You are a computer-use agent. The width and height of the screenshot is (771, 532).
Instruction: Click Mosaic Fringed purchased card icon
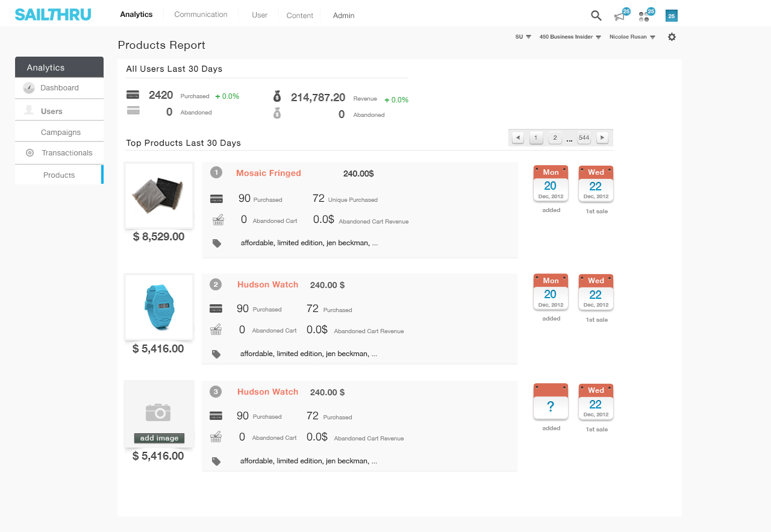216,198
